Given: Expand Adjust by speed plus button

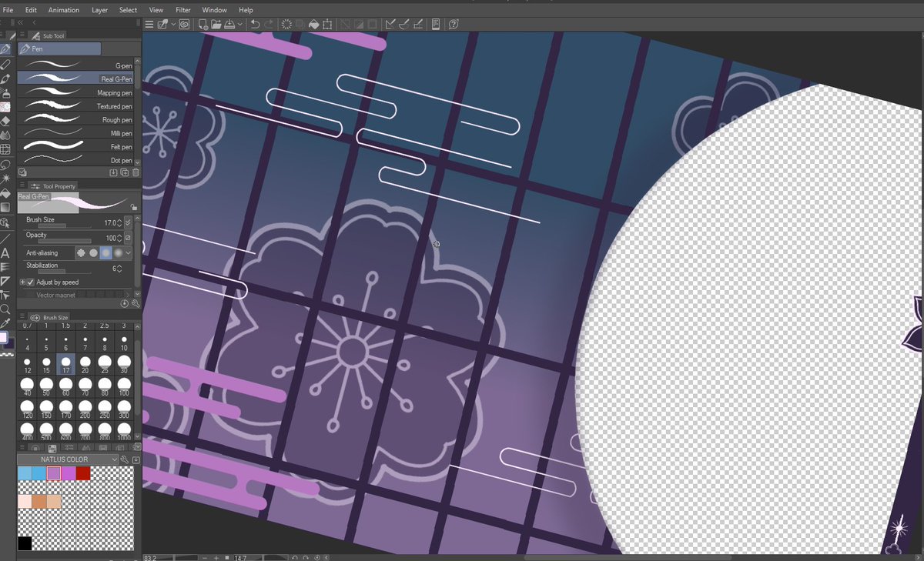Looking at the screenshot, I should 22,282.
